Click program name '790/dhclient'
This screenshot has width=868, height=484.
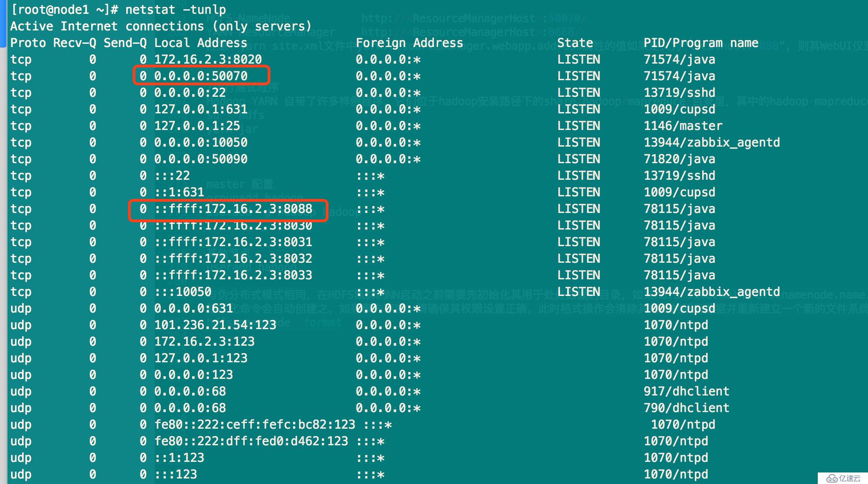[686, 408]
